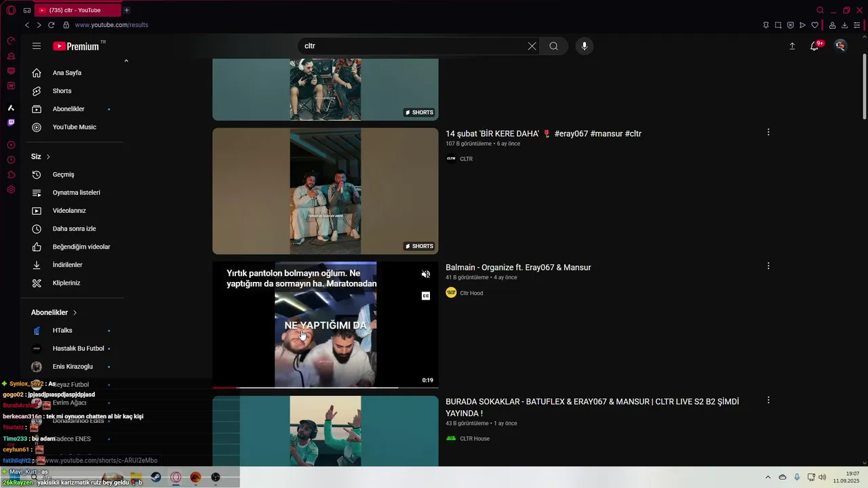Open the BURADA SOKAKLAR video title
868x488 pixels.
[592, 407]
